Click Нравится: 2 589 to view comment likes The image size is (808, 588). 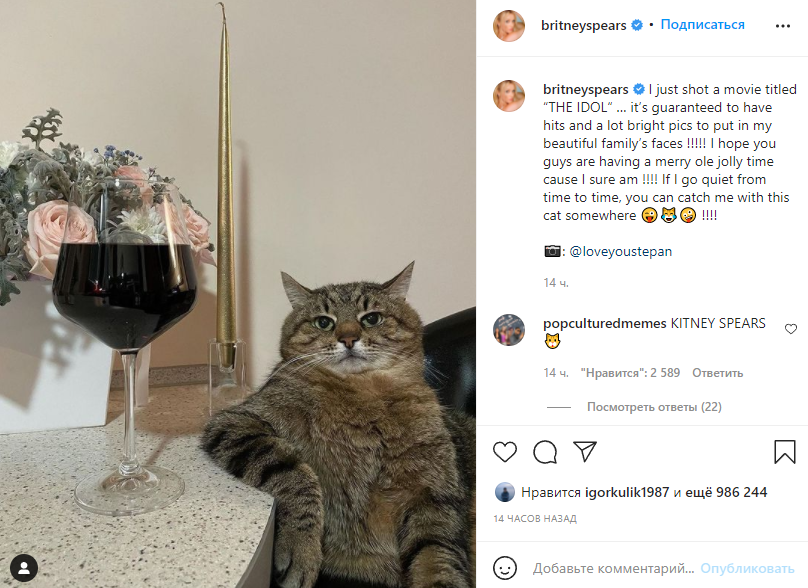(628, 372)
